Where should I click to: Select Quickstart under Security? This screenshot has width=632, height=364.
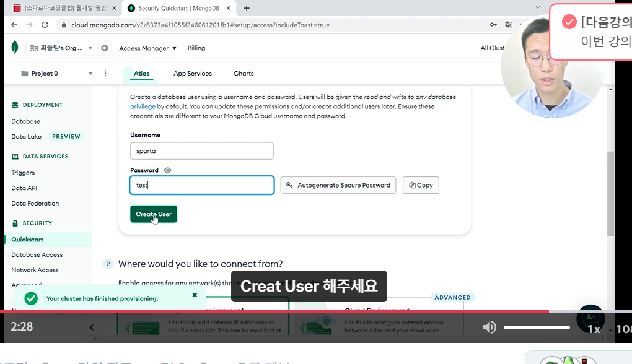click(x=48, y=239)
